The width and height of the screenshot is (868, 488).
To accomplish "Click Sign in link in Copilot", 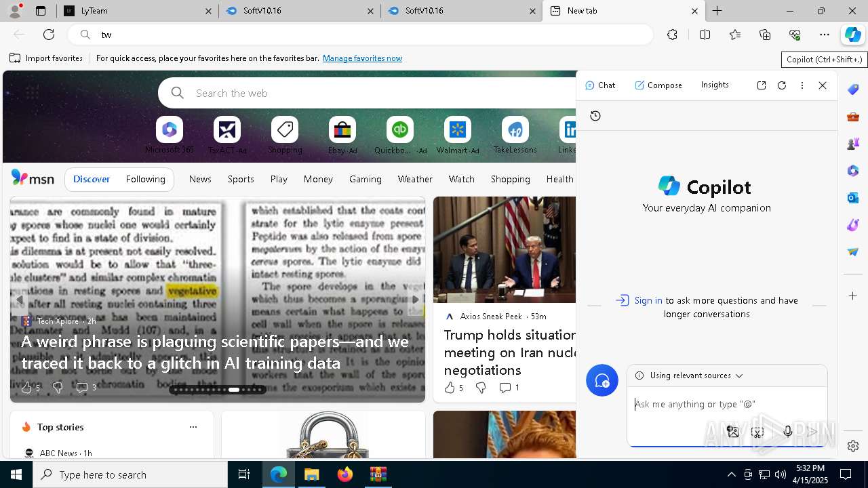I will pyautogui.click(x=648, y=300).
